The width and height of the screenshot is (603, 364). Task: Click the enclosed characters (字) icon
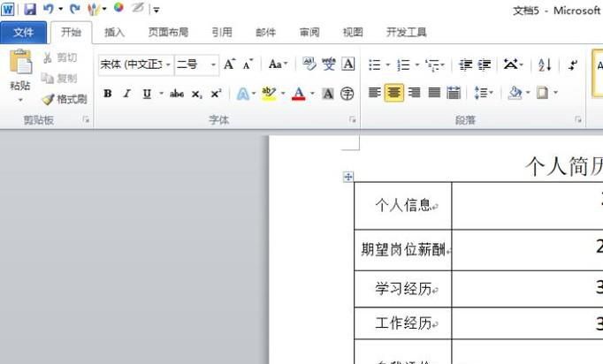click(x=347, y=94)
